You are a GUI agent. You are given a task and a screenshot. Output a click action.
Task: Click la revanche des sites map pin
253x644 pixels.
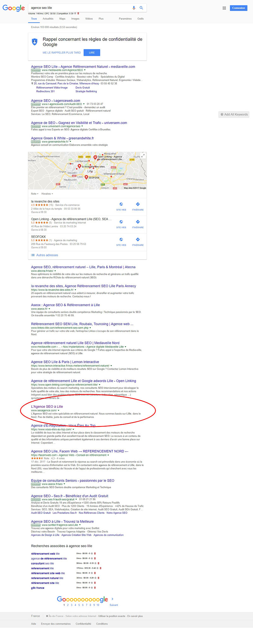(79, 166)
